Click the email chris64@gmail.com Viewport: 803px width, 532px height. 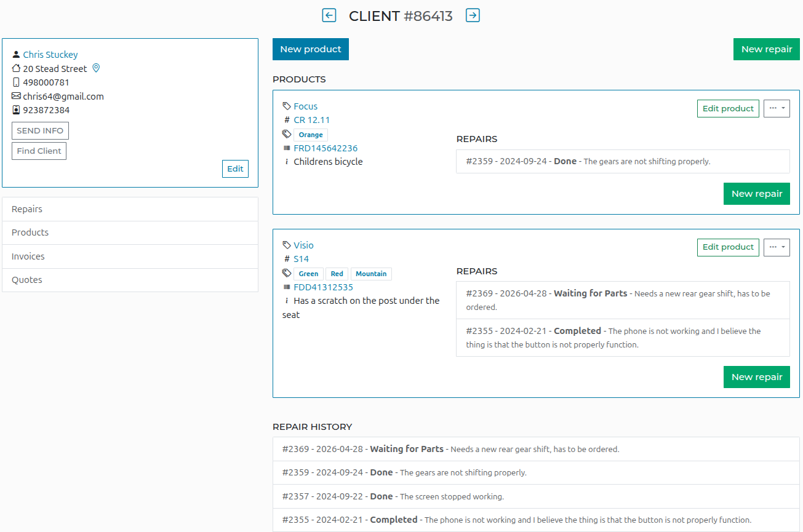click(63, 97)
